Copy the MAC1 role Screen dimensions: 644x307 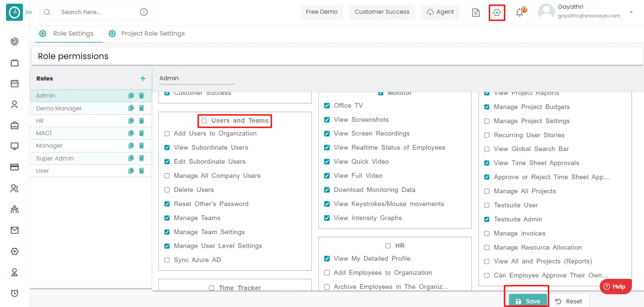click(x=131, y=133)
